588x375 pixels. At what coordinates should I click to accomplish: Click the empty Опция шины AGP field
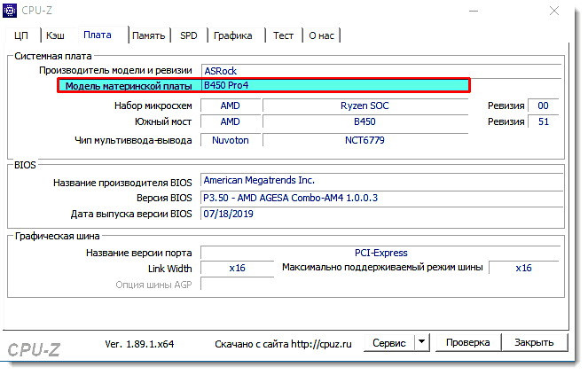coord(238,285)
